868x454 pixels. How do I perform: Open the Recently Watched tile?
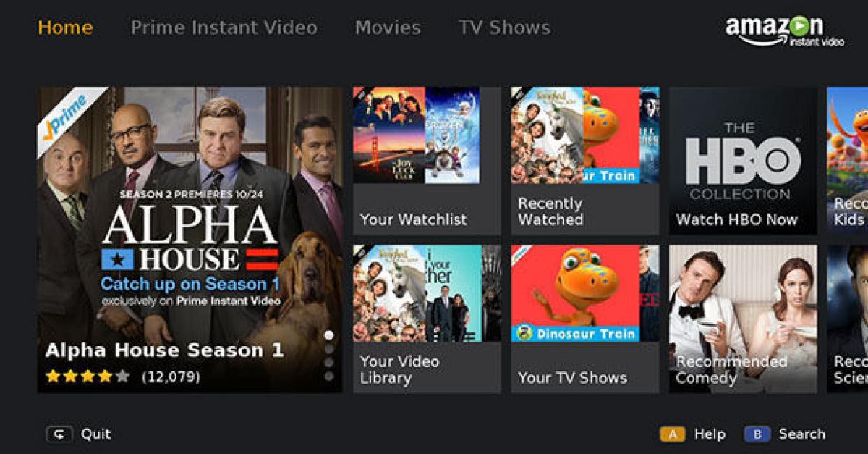(x=585, y=161)
